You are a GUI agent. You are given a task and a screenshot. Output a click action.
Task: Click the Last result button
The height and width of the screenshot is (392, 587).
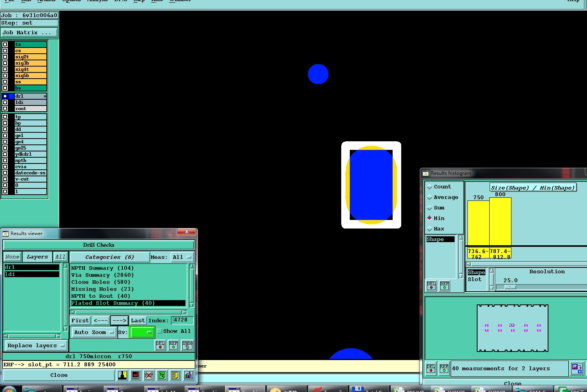pyautogui.click(x=138, y=321)
